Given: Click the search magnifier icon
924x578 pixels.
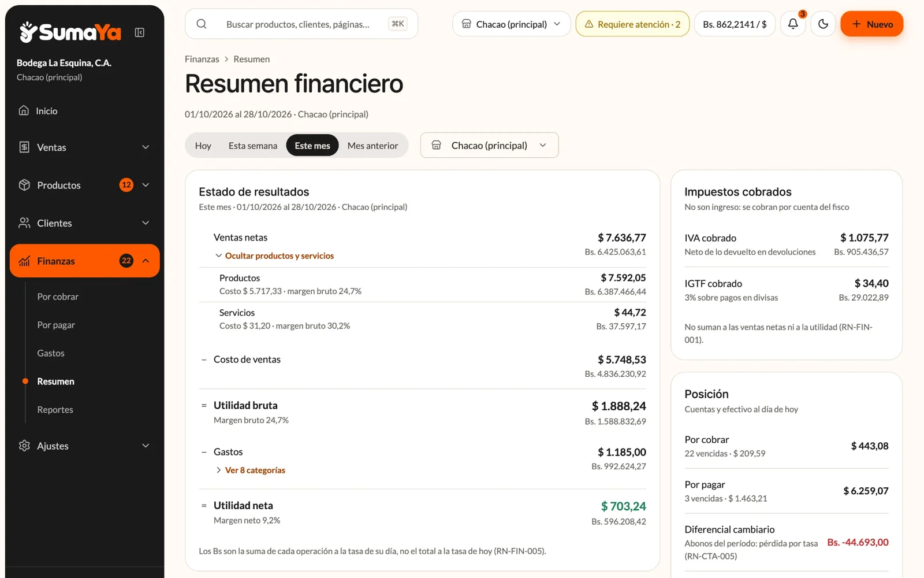Looking at the screenshot, I should [202, 24].
